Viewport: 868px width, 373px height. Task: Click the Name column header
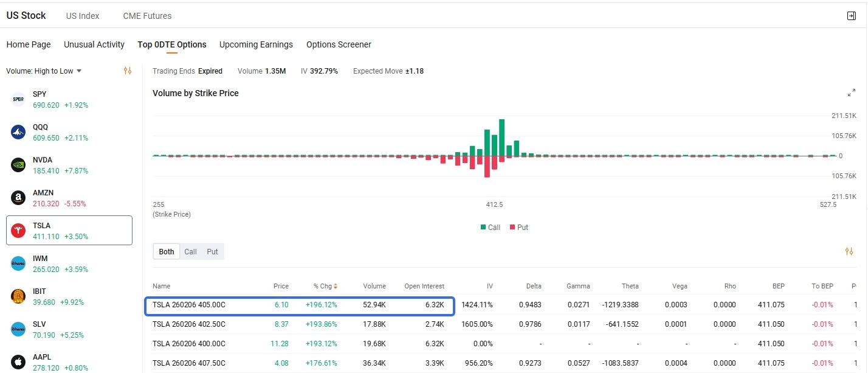point(162,286)
